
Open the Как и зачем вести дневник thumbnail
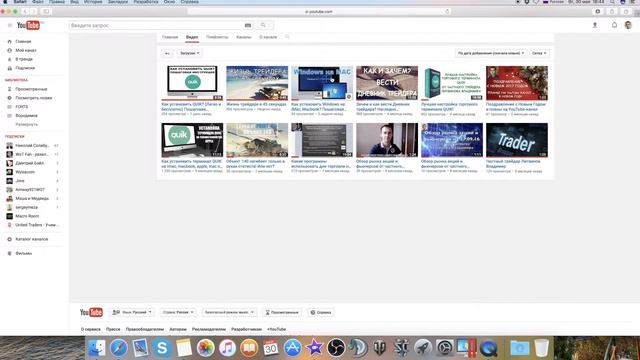387,83
